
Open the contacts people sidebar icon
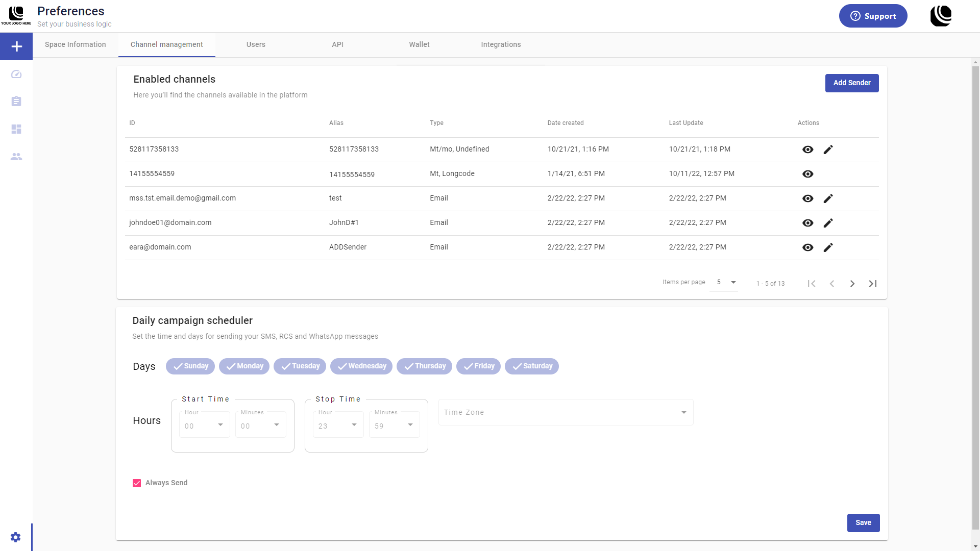click(16, 157)
